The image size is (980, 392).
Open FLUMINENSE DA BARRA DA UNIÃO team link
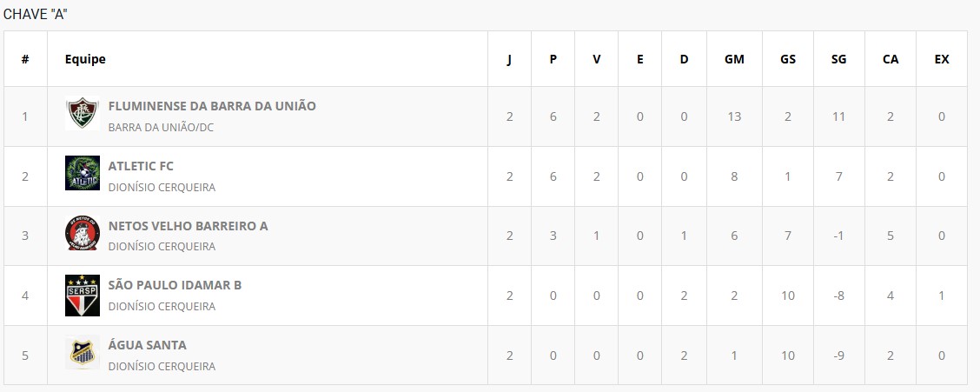point(212,106)
